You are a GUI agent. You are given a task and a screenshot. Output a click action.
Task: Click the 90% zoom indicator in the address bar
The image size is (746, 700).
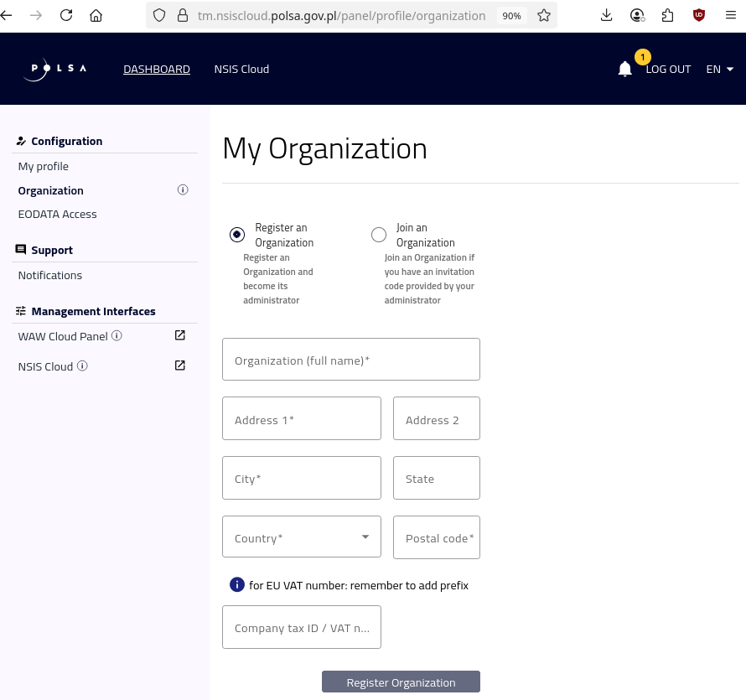(x=511, y=15)
